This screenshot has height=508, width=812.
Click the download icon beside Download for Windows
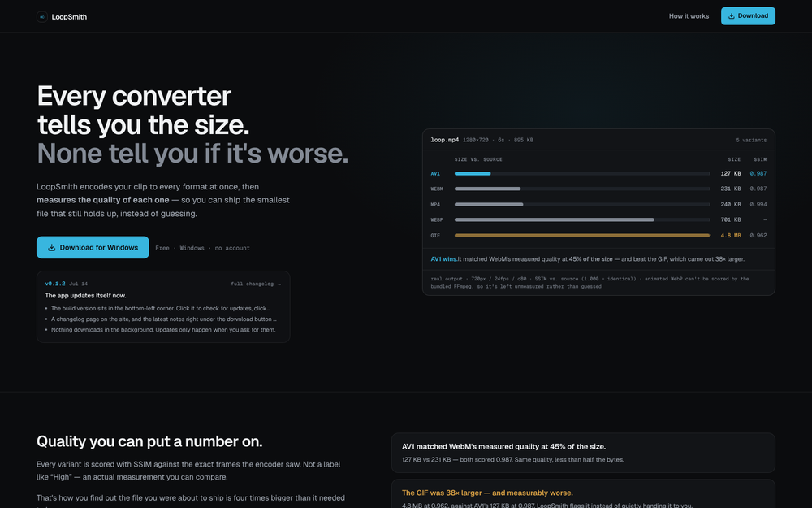pos(52,248)
